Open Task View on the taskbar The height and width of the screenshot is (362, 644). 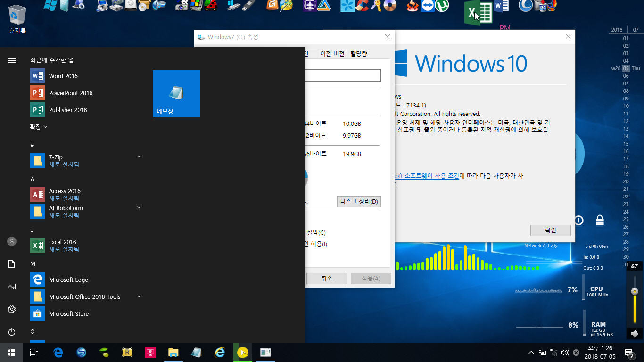[34, 353]
